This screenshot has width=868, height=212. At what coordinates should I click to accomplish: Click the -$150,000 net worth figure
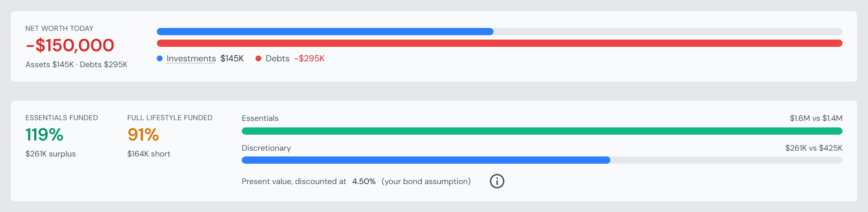tap(70, 45)
